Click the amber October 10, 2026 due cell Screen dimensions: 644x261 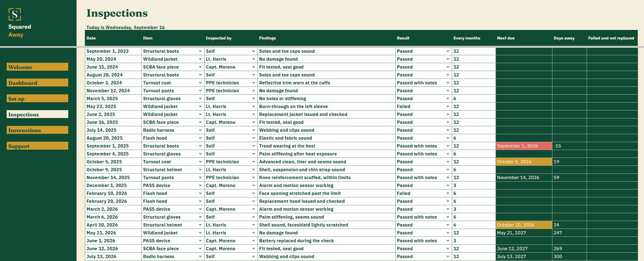coord(524,225)
